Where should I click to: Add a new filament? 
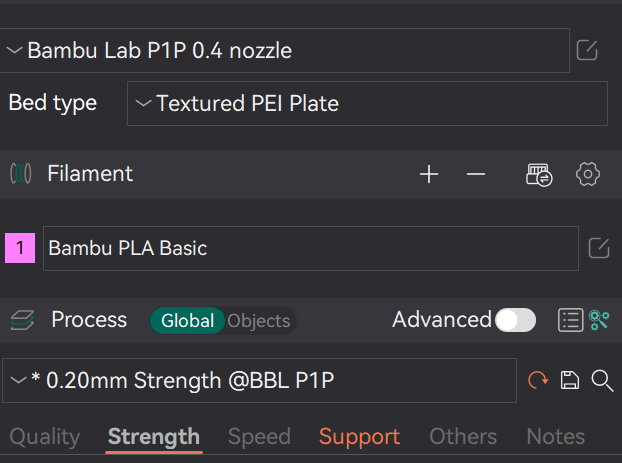429,174
